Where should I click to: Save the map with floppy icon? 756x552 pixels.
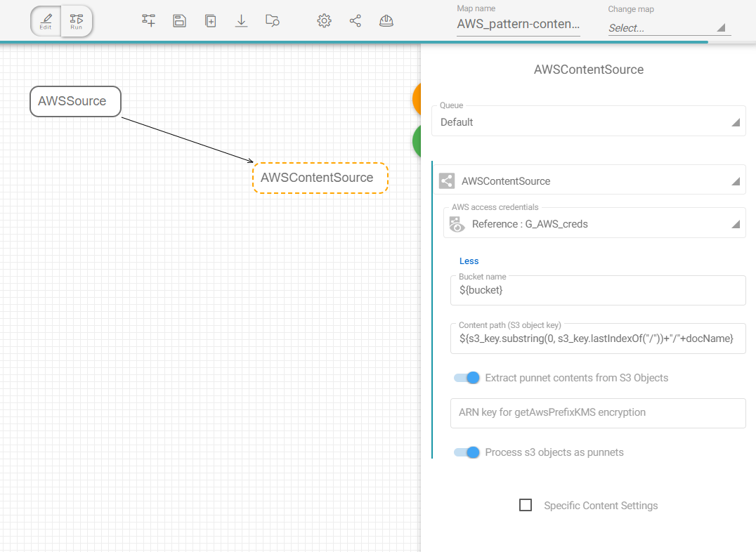point(179,21)
